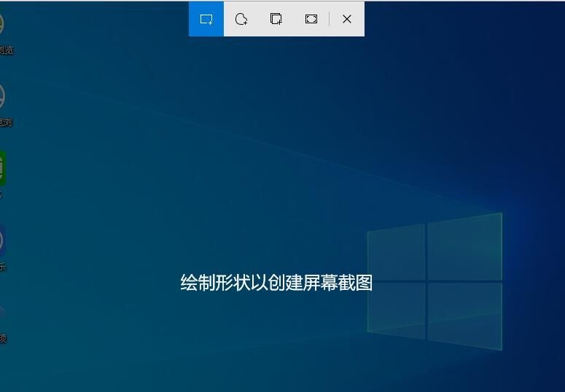Image resolution: width=565 pixels, height=392 pixels.
Task: Capture a fullscreen snip
Action: click(311, 19)
